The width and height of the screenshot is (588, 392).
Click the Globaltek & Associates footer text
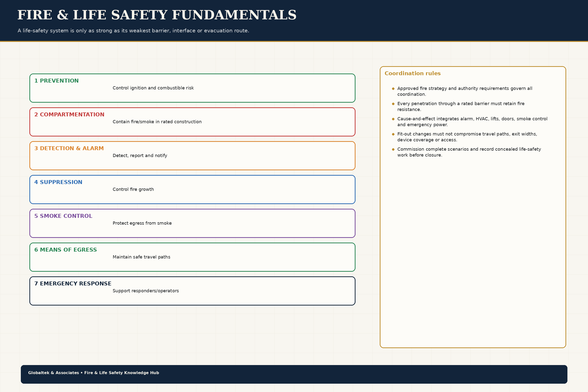click(94, 373)
